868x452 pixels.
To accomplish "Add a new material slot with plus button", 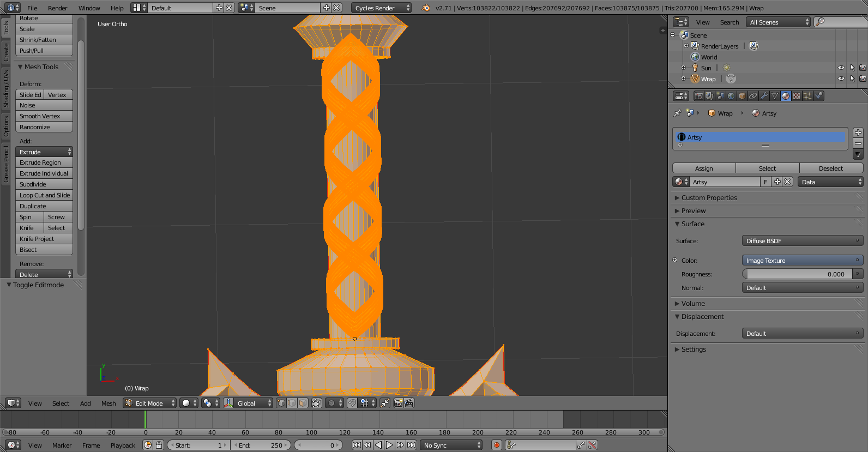I will click(858, 132).
